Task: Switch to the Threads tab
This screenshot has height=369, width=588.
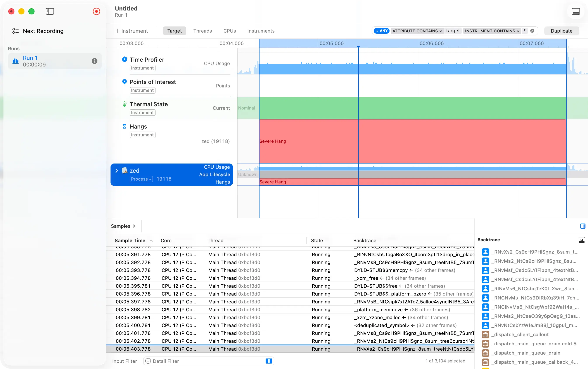Action: click(x=202, y=31)
